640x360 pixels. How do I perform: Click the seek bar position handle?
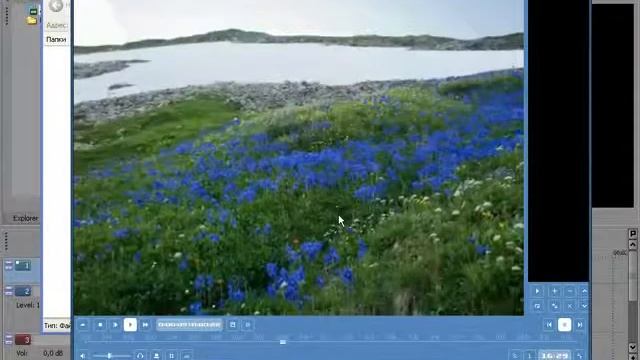click(x=283, y=342)
